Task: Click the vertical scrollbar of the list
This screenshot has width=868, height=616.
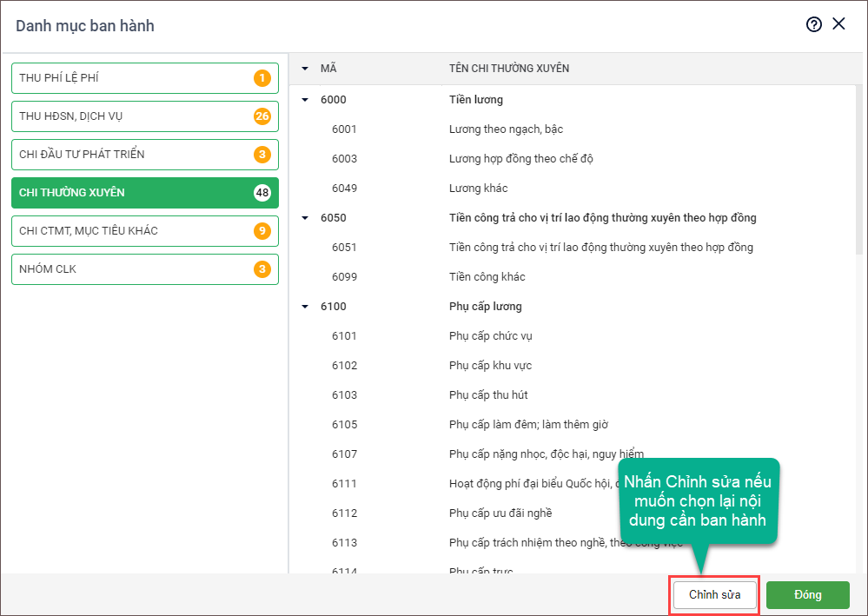Action: pos(858,174)
